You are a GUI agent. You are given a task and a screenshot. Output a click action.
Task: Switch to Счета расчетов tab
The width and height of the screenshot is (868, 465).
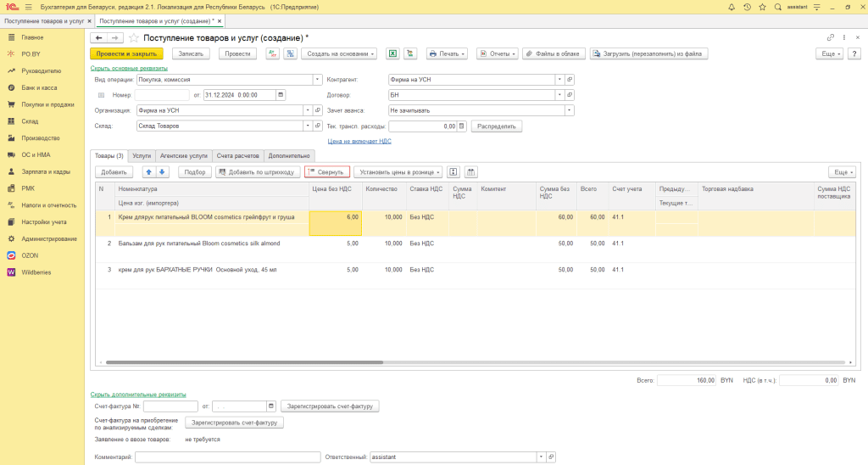tap(238, 156)
